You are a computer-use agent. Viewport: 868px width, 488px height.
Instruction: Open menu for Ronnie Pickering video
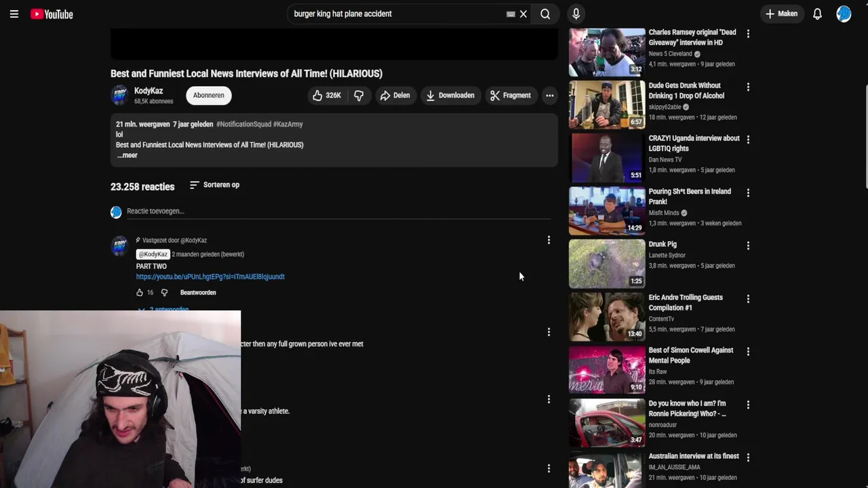click(x=748, y=405)
